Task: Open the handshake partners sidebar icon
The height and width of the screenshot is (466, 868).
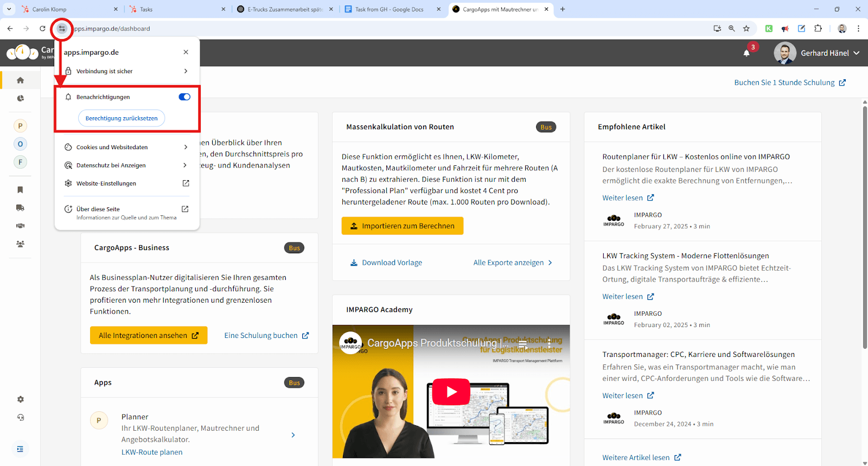Action: [20, 226]
